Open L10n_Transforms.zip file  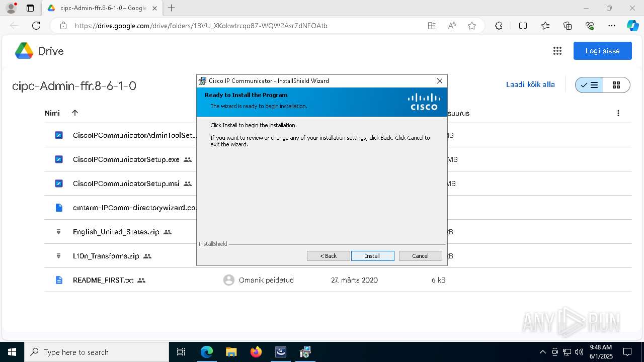click(x=106, y=256)
